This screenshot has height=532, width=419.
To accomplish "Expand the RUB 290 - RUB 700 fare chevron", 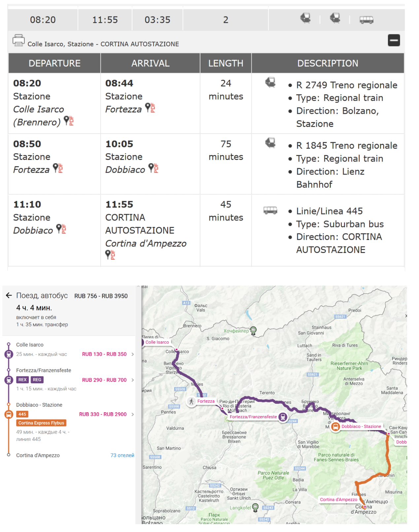I will (133, 380).
